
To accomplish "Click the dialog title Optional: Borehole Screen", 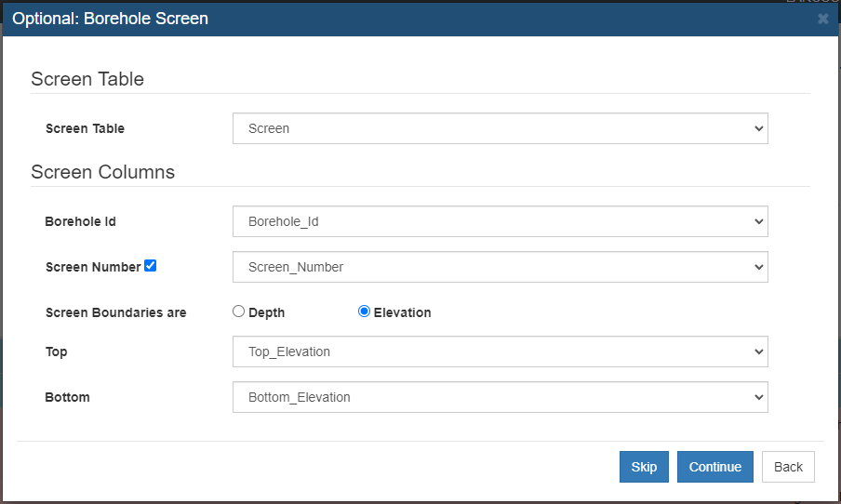I will click(110, 19).
